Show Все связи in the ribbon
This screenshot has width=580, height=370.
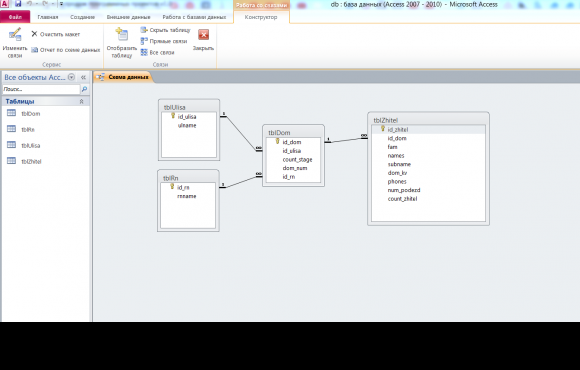coord(158,53)
